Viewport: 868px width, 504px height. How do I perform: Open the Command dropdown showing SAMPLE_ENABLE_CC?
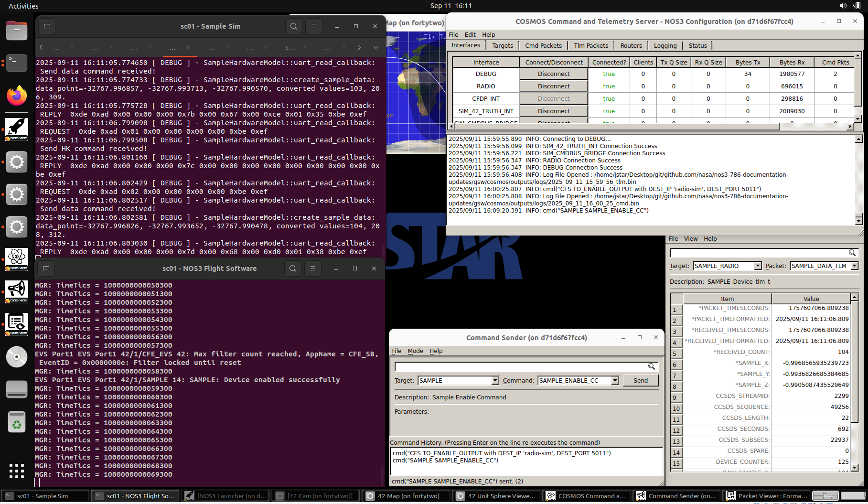615,381
